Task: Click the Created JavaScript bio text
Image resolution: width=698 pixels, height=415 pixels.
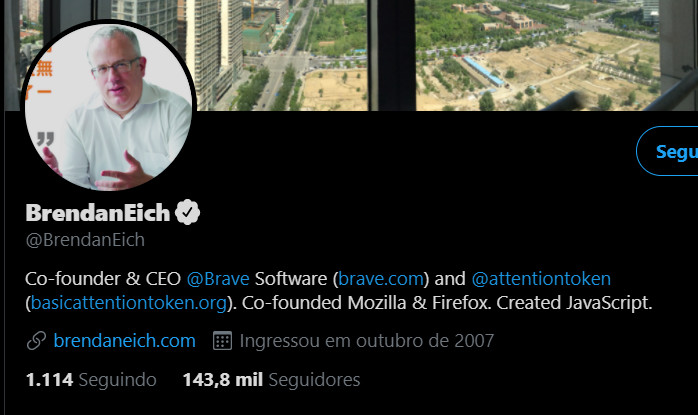Action: coord(574,303)
